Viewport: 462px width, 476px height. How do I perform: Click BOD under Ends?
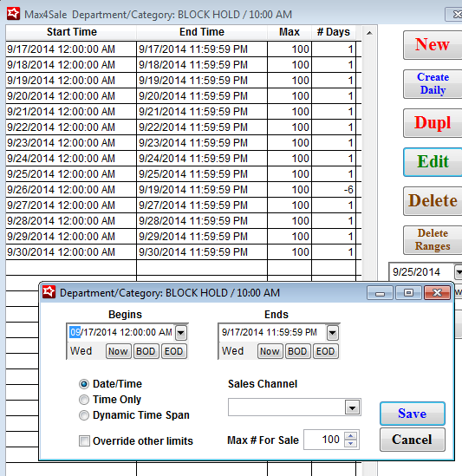point(297,351)
